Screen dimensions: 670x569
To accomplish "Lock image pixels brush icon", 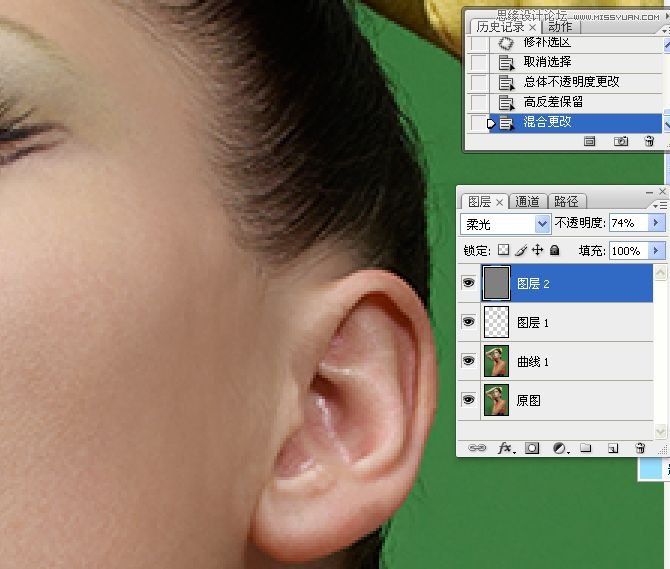I will 521,250.
